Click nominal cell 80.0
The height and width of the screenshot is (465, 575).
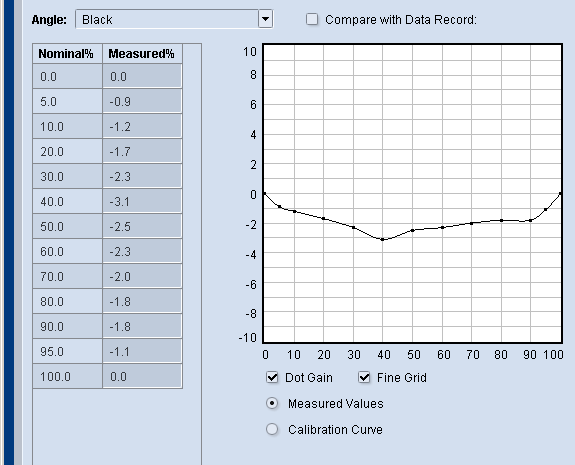tap(67, 301)
